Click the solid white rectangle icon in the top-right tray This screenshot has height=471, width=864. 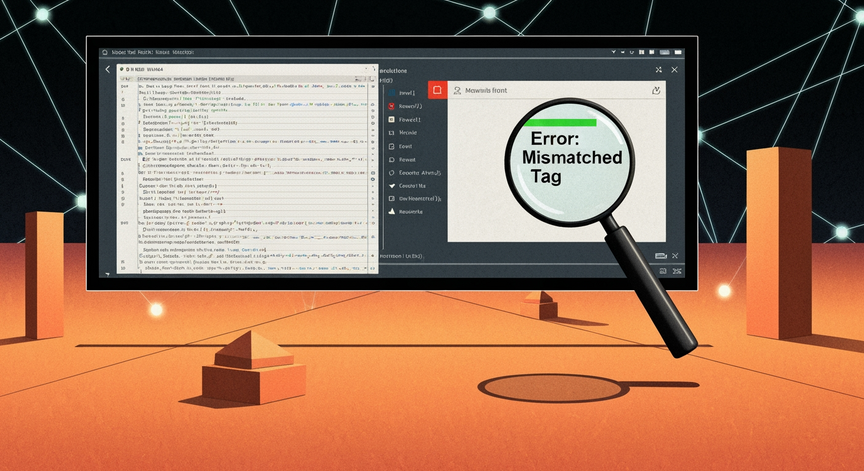click(x=678, y=52)
